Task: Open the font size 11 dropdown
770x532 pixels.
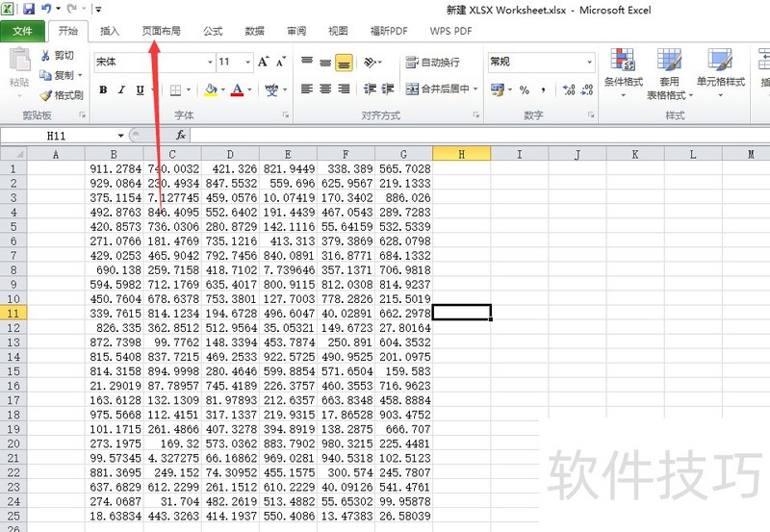Action: tap(248, 63)
